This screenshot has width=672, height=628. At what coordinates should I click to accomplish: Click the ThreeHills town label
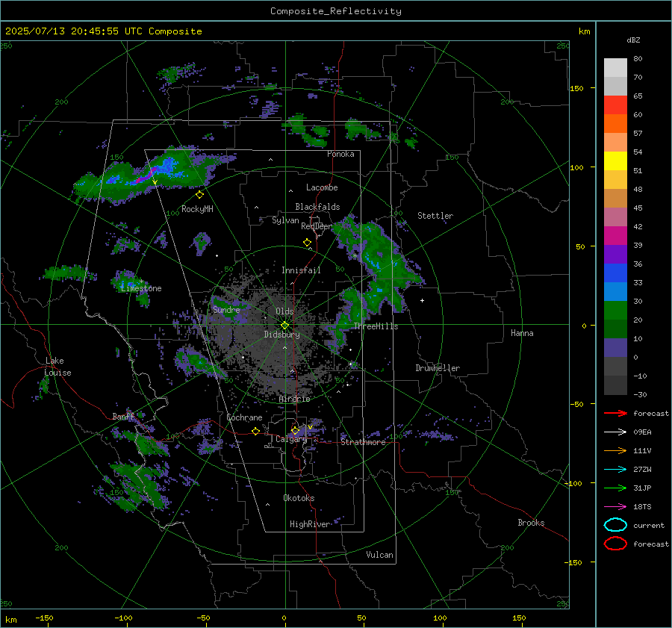tap(376, 326)
